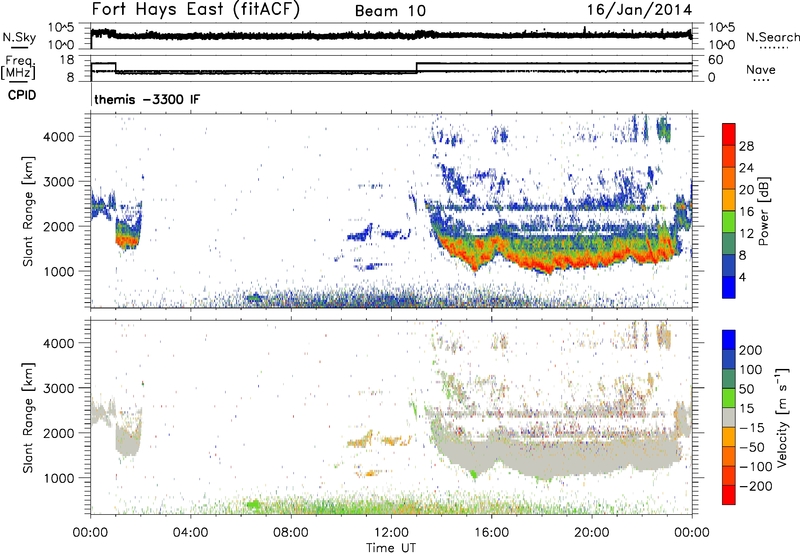The height and width of the screenshot is (554, 800).
Task: Click 'Slant Range [km]' label of power panel
Action: coord(28,211)
